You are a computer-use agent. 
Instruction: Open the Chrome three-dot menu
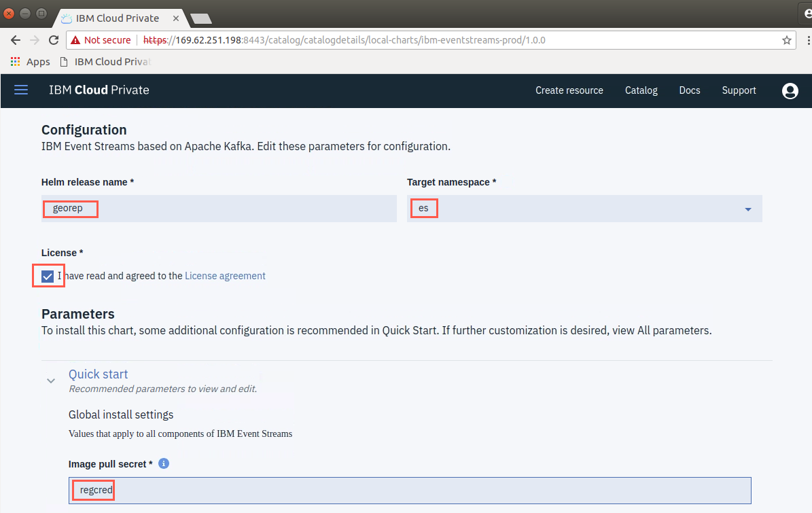[x=808, y=40]
